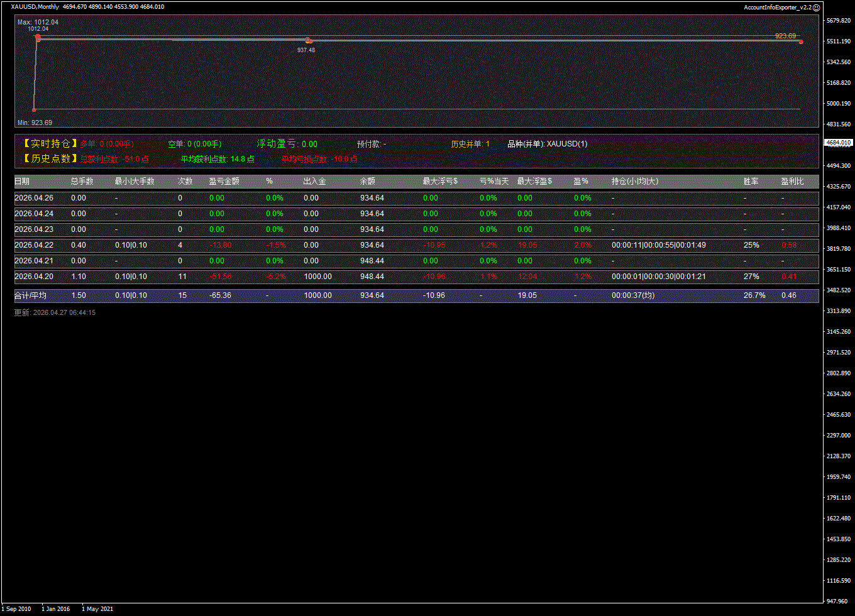Click the lowest red marker on equity curve
855x616 pixels.
(x=34, y=109)
